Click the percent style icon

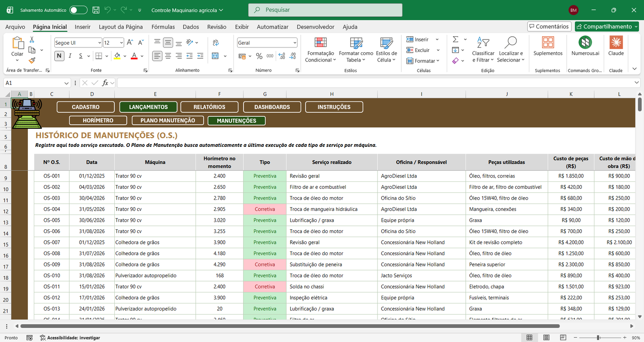259,56
